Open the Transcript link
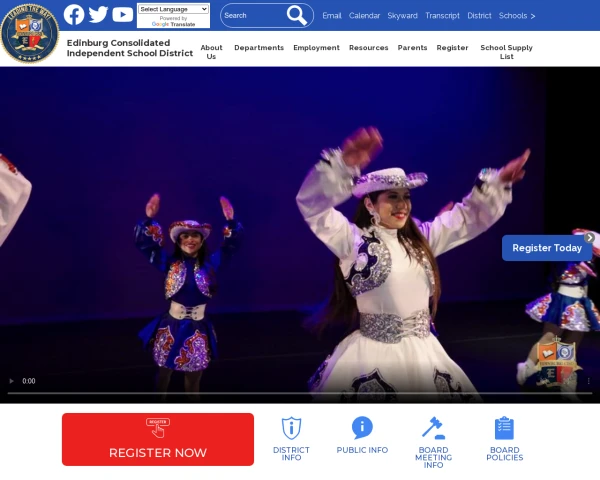600x480 pixels. 442,16
